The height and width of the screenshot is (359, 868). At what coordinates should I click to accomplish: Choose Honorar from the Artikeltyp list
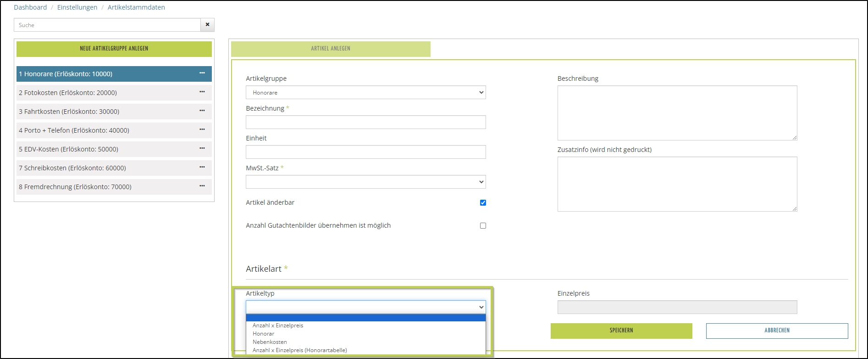[x=264, y=334]
